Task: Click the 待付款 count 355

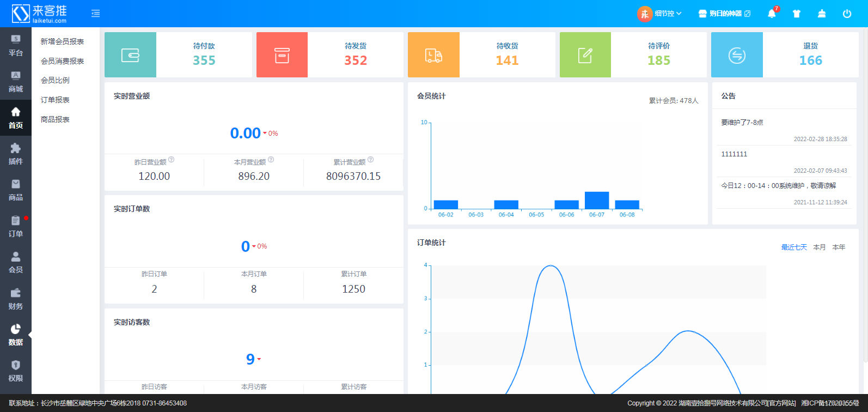Action: point(204,60)
